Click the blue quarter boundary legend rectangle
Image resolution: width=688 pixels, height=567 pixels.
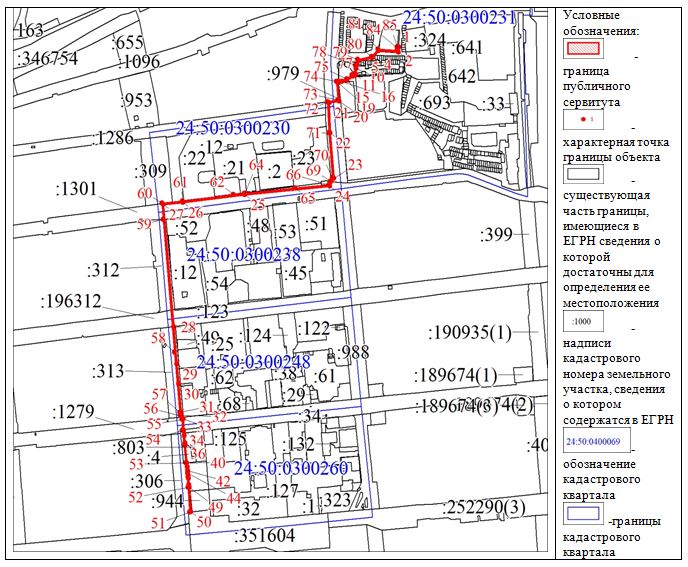click(x=582, y=514)
